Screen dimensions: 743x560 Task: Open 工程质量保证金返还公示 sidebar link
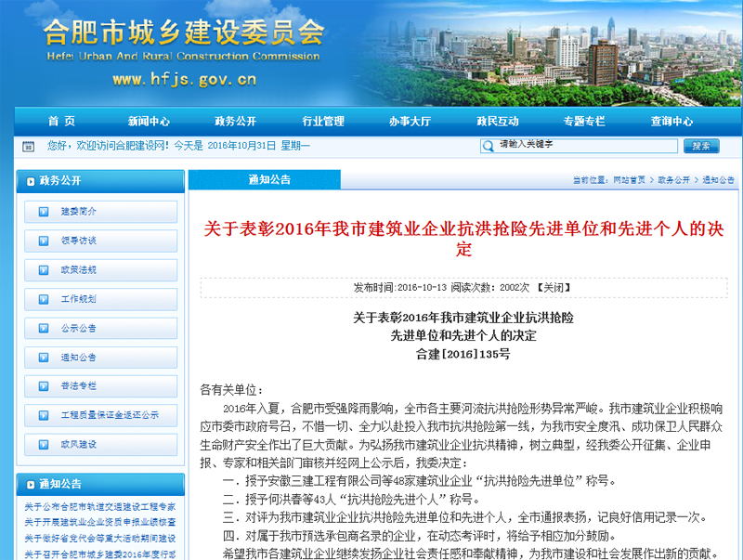[x=110, y=415]
